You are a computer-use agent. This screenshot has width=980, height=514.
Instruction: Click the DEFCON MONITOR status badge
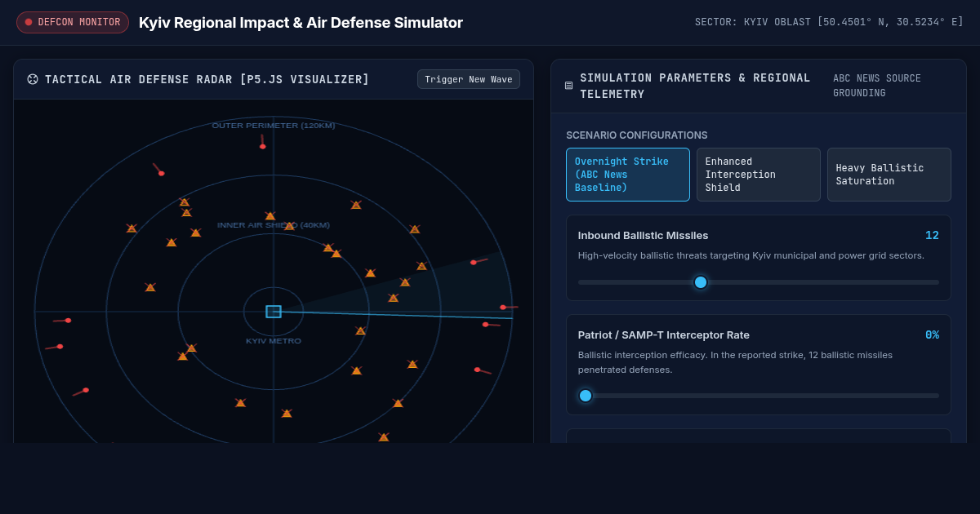click(73, 22)
